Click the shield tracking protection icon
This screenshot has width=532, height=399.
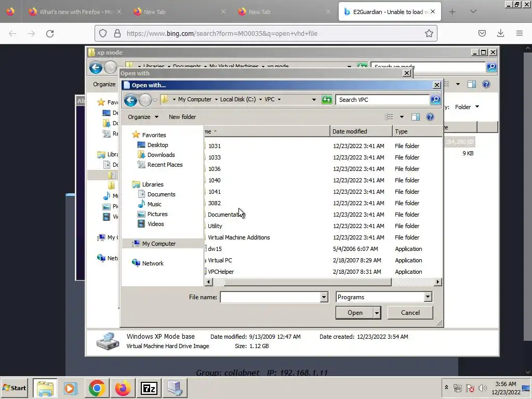(x=103, y=33)
